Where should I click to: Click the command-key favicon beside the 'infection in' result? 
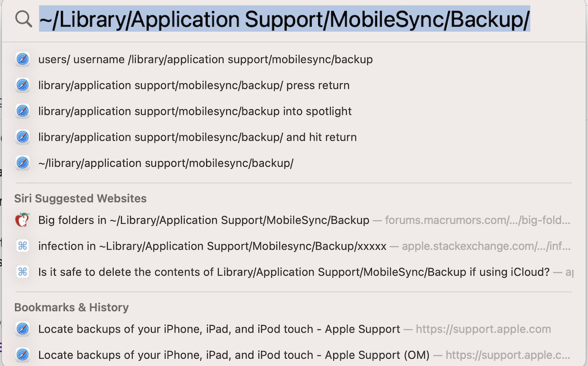[22, 246]
